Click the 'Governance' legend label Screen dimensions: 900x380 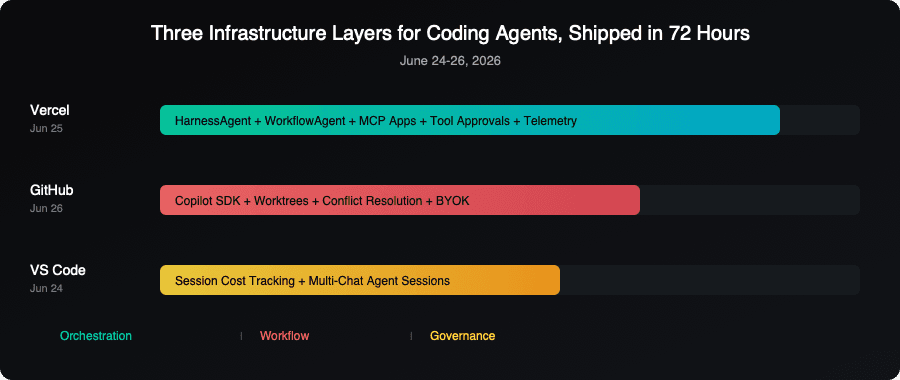click(462, 336)
